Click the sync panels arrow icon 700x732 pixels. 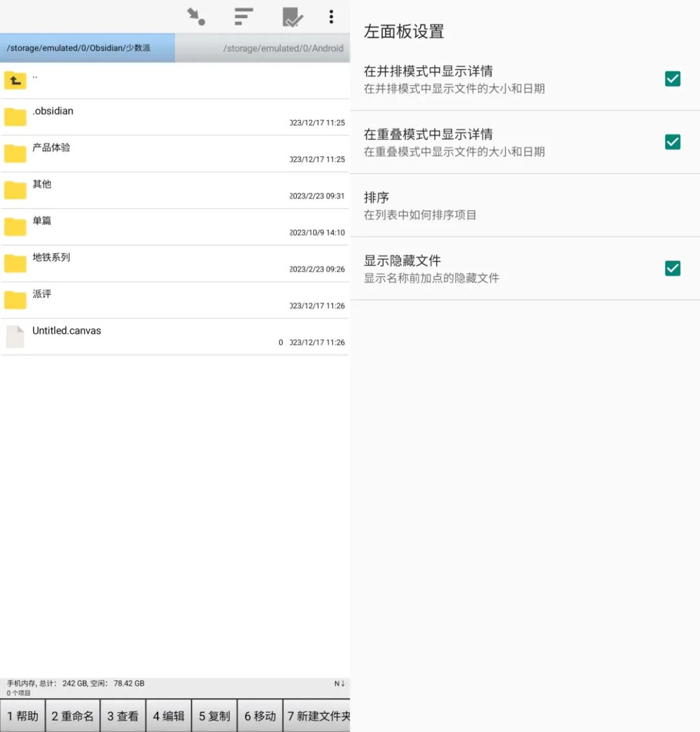click(x=196, y=17)
